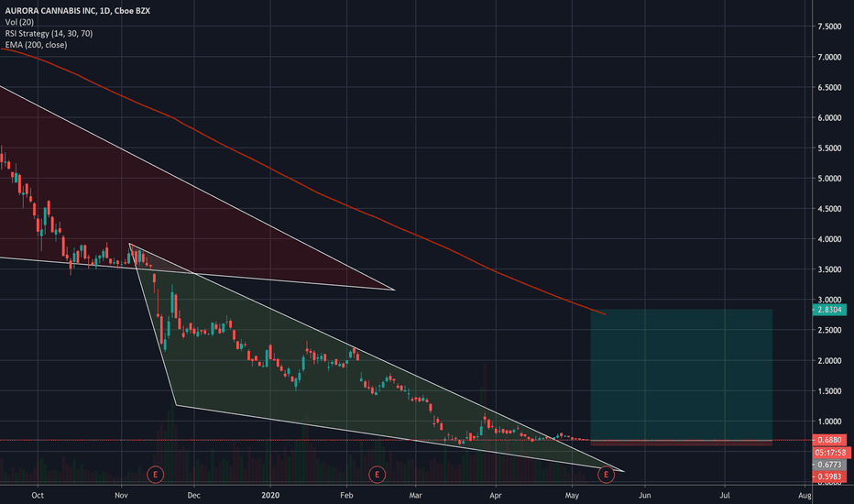Click the Feb label on time axis
The width and height of the screenshot is (854, 504).
tap(346, 495)
